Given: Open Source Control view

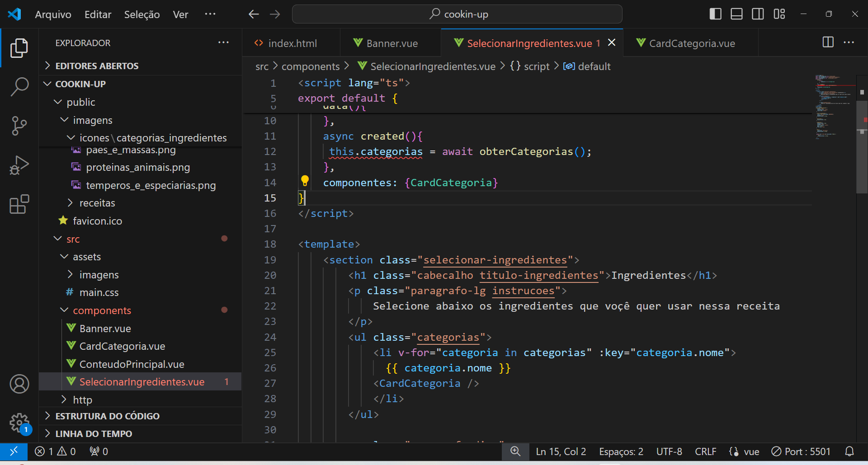Looking at the screenshot, I should click(19, 126).
